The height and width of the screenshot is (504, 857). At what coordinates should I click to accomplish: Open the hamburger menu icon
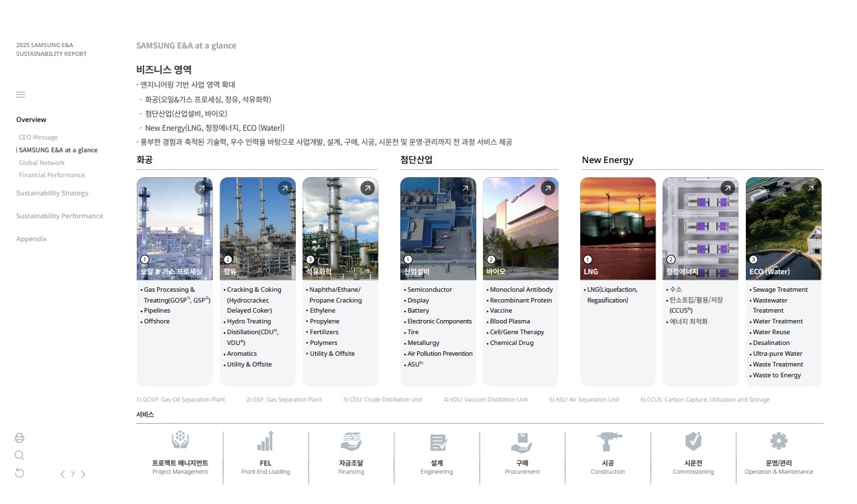(x=21, y=94)
